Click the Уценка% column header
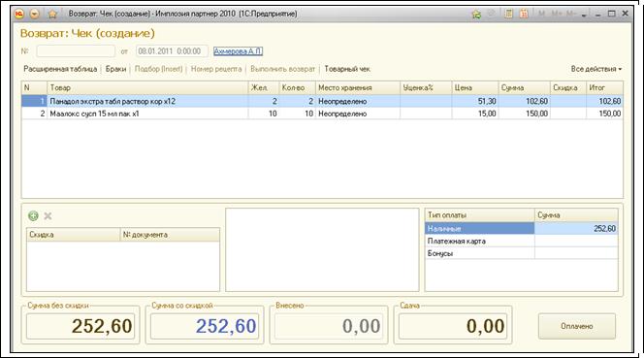This screenshot has width=644, height=358. [426, 88]
